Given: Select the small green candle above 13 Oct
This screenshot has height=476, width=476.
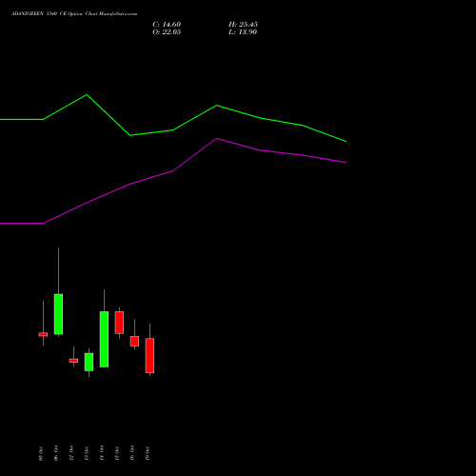Looking at the screenshot, I should pyautogui.click(x=89, y=362).
